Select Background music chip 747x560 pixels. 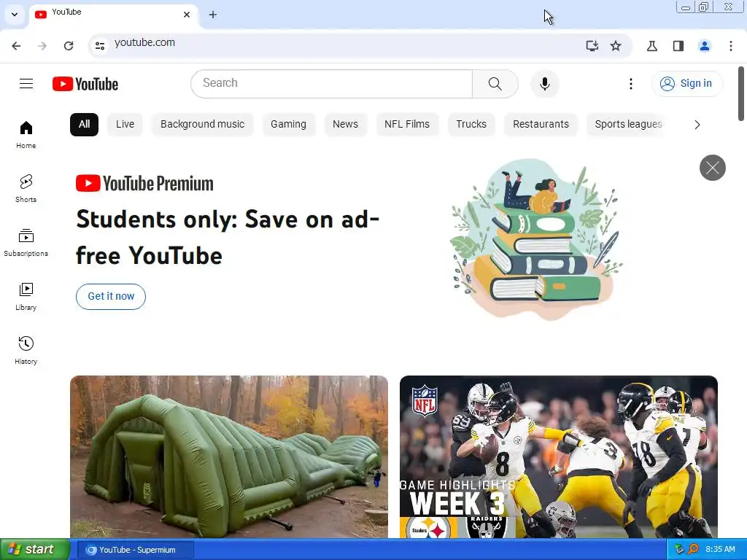203,124
